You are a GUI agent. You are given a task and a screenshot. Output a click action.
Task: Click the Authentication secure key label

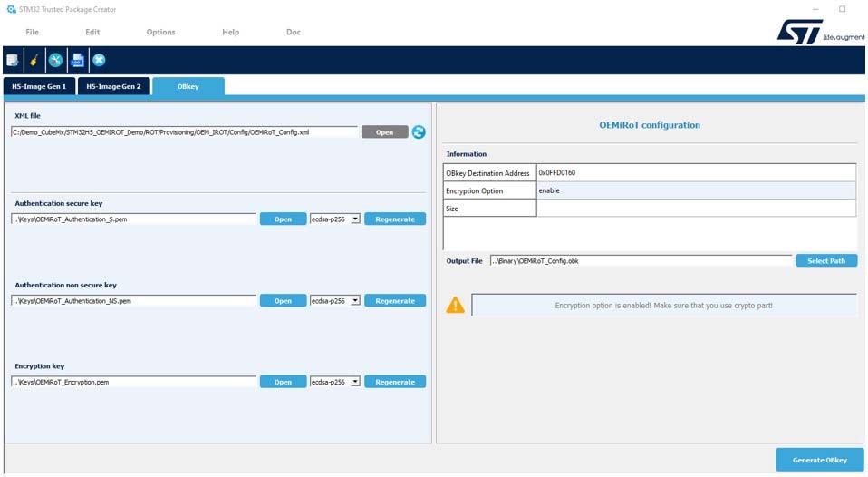59,203
